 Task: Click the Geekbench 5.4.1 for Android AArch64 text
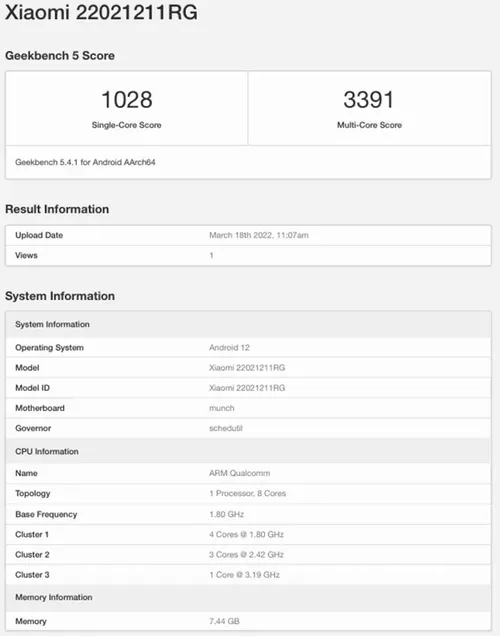click(x=85, y=162)
